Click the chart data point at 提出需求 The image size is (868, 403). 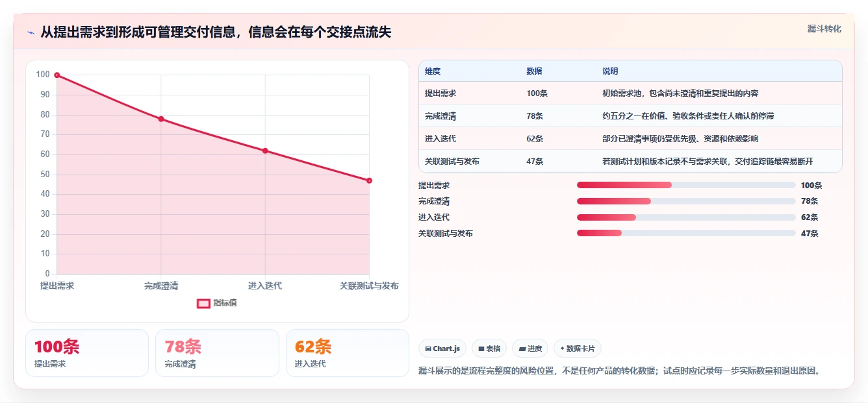(x=57, y=75)
